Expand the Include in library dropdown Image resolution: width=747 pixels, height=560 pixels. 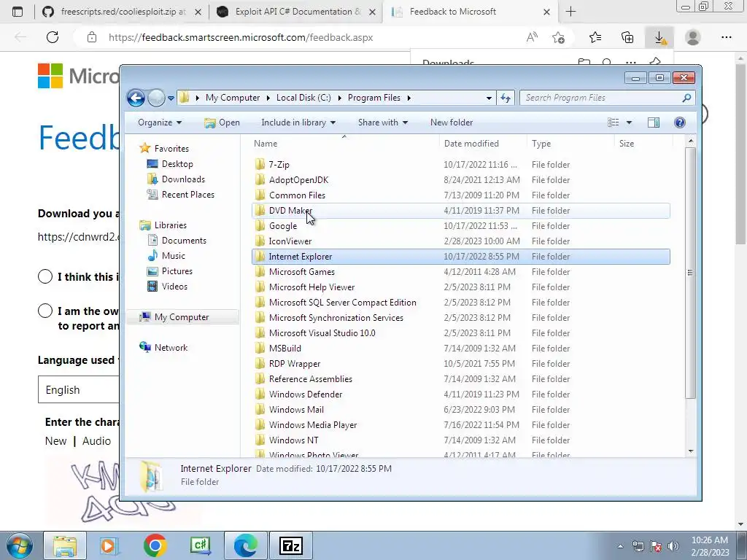[x=298, y=122]
